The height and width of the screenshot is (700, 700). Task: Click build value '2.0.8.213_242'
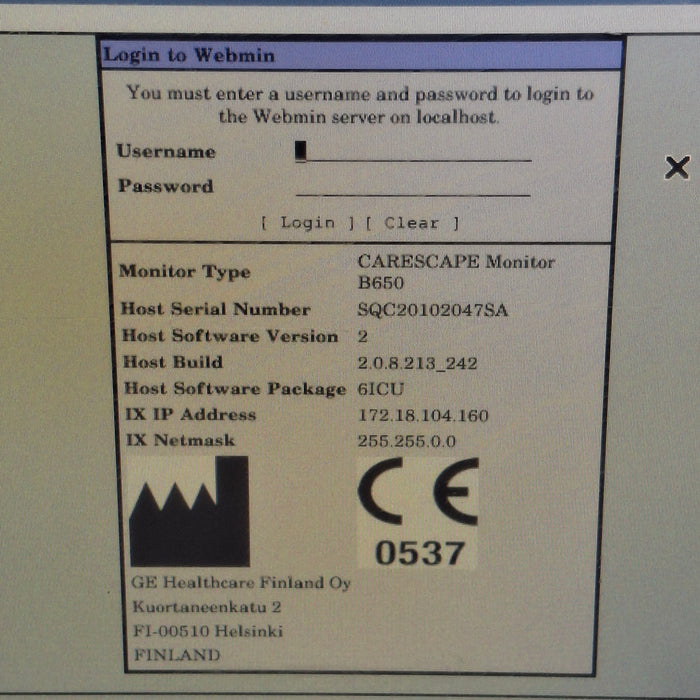tap(417, 363)
